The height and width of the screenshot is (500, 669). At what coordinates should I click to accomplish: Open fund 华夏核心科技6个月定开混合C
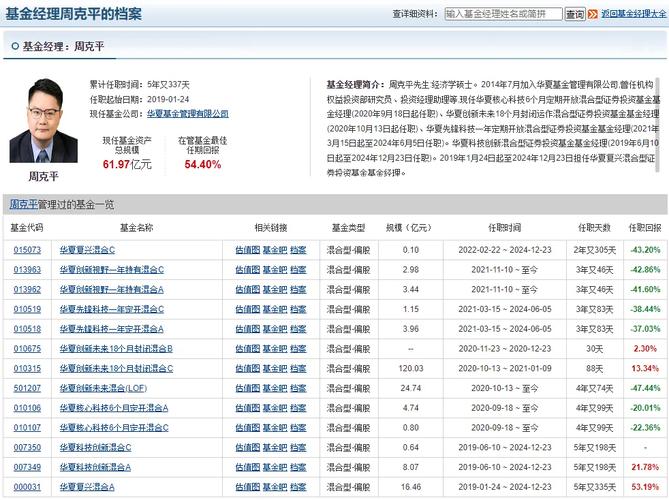point(114,428)
